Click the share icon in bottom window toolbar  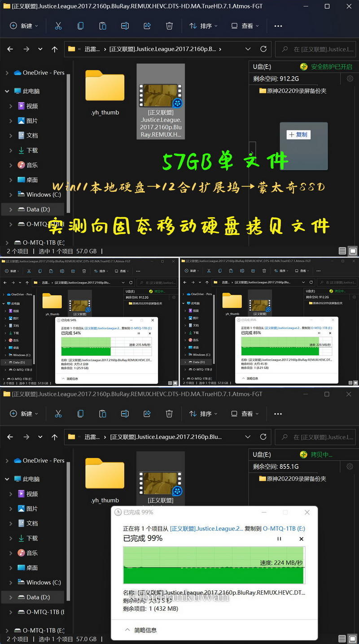coord(147,414)
